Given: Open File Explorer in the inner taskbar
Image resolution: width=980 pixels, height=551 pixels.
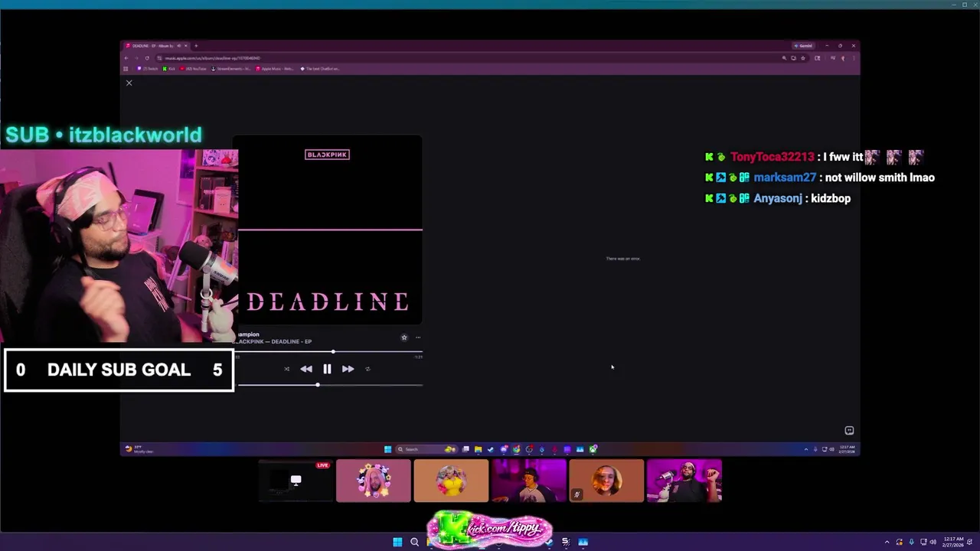Looking at the screenshot, I should click(x=478, y=449).
